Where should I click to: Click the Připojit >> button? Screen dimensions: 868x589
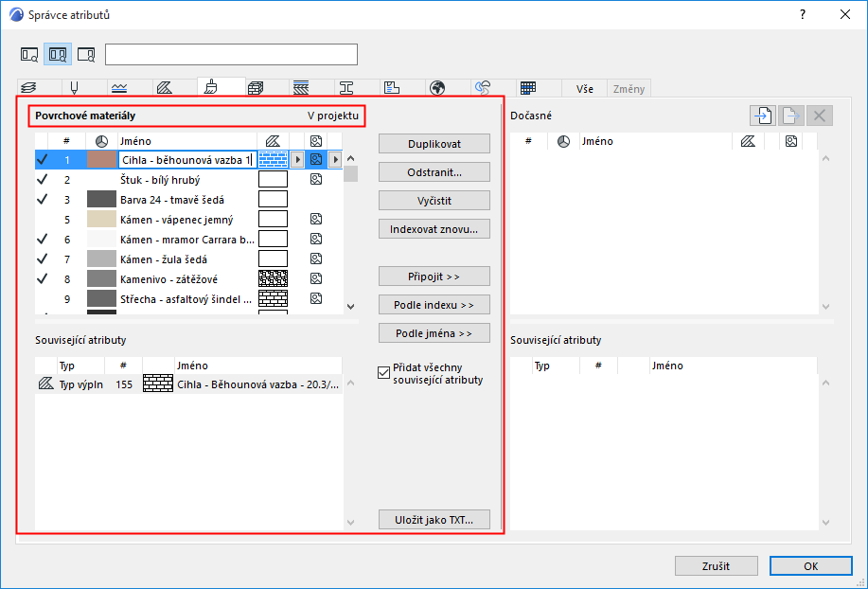click(434, 277)
